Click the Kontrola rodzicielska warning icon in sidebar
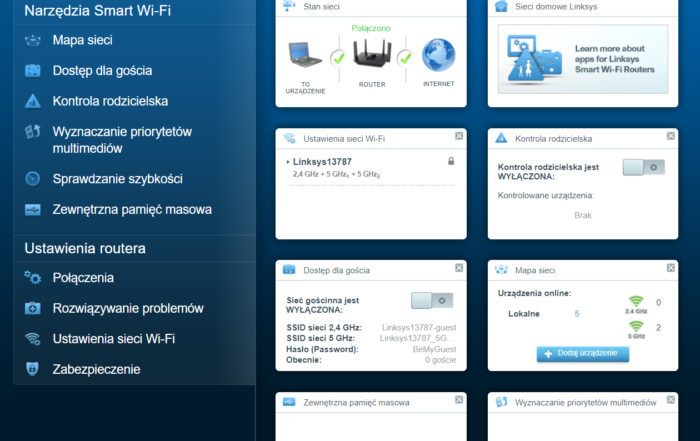Screen dimensions: 700x441 [33, 101]
